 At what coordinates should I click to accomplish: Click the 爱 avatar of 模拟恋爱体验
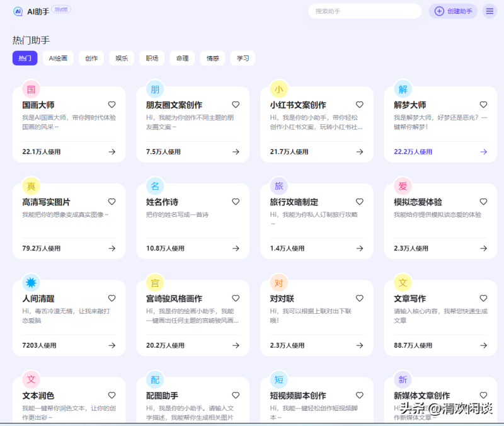pos(403,186)
